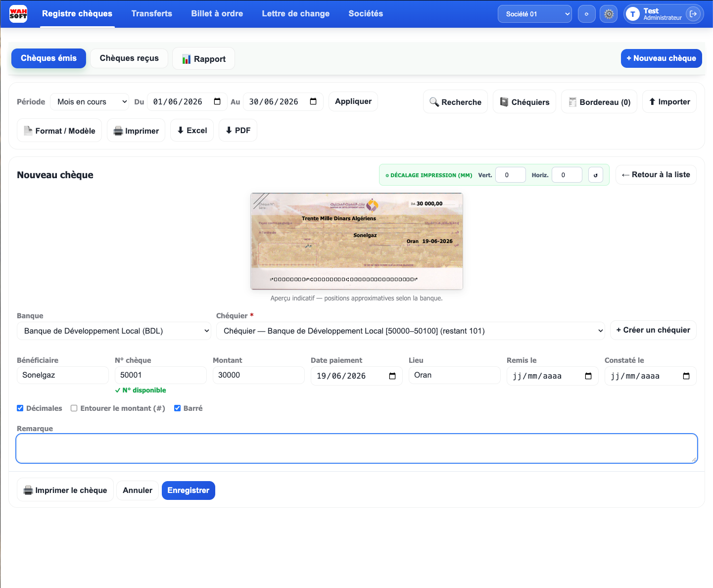Open Date paiement calendar picker icon

392,376
